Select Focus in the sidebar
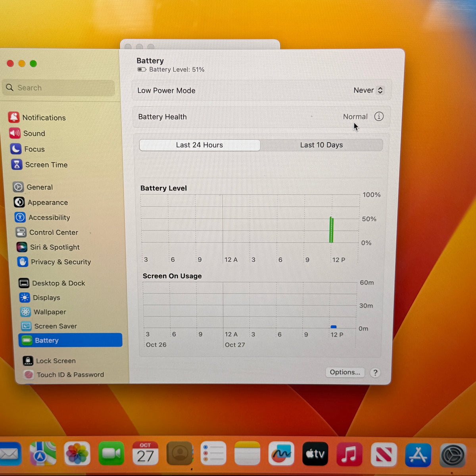This screenshot has width=476, height=476. pos(27,149)
